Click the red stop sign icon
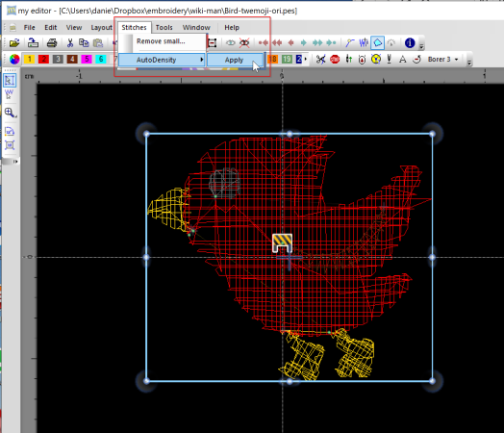The width and height of the screenshot is (504, 433). pos(335,59)
